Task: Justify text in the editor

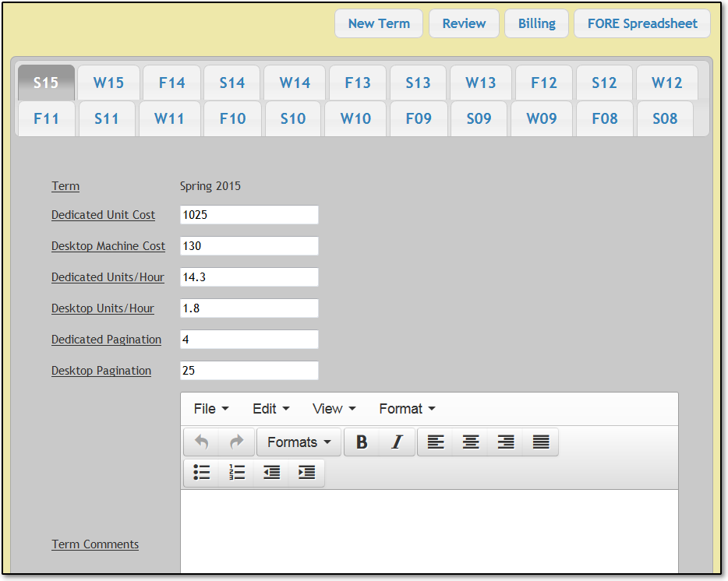Action: [541, 442]
